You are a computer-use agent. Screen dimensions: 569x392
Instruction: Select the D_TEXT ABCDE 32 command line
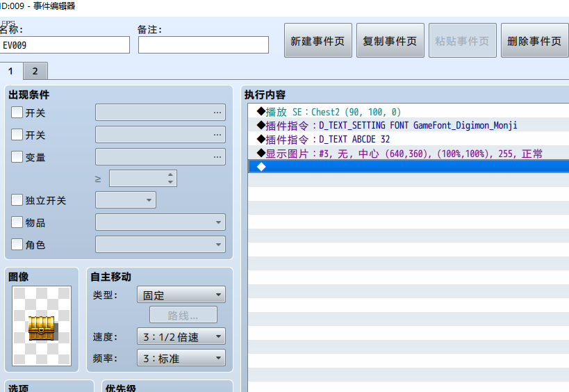click(x=409, y=139)
